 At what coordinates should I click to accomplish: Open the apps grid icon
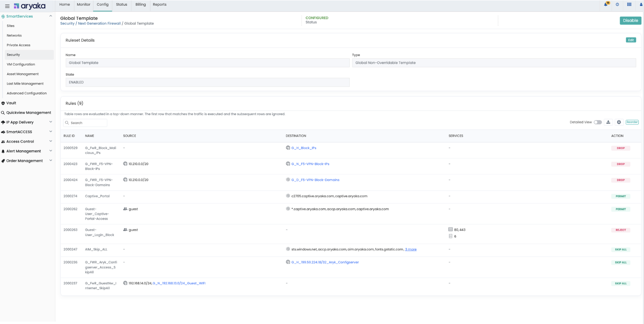tap(629, 5)
